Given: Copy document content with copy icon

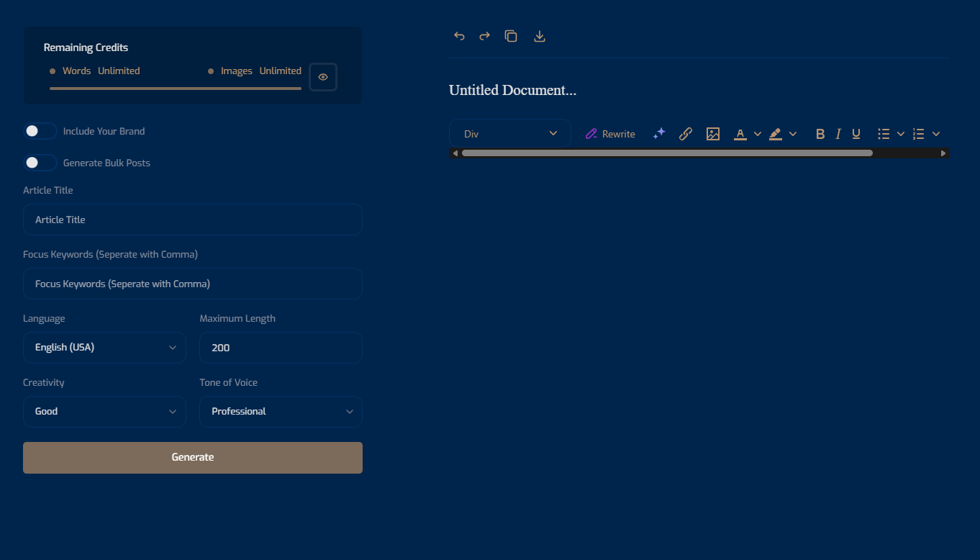Looking at the screenshot, I should tap(511, 36).
